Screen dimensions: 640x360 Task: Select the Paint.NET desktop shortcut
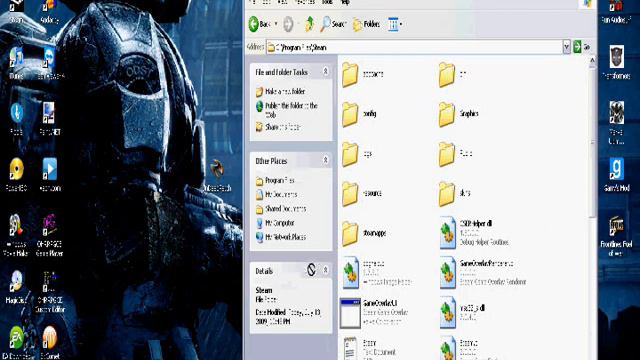tap(49, 119)
